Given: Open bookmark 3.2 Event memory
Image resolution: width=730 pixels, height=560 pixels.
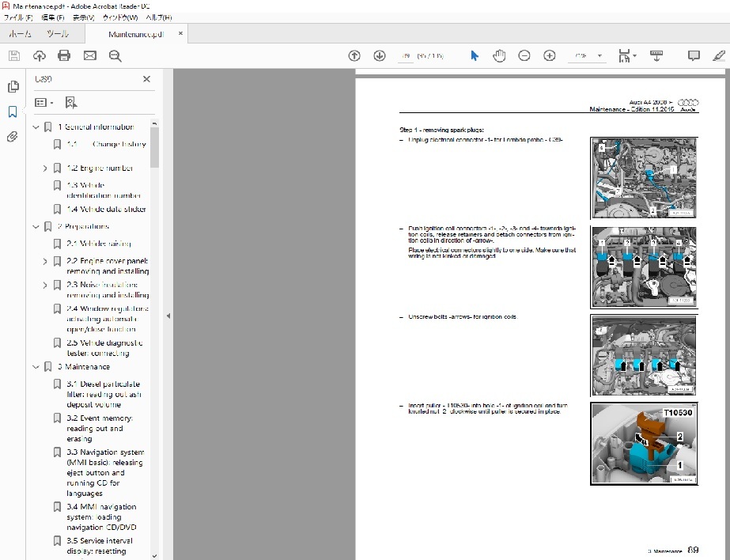Looking at the screenshot, I should [x=100, y=428].
